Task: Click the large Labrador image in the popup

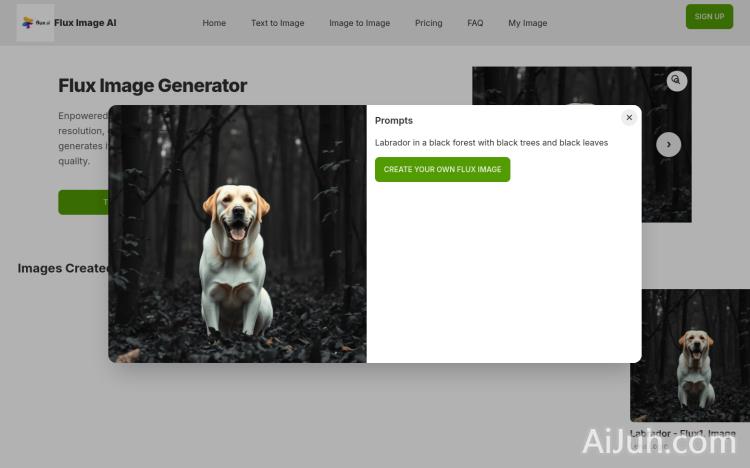Action: coord(237,233)
